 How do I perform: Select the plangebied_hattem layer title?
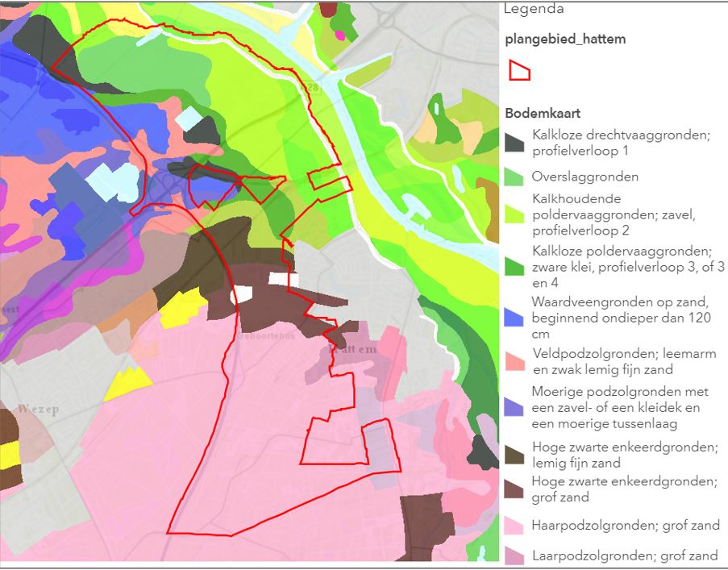[564, 39]
